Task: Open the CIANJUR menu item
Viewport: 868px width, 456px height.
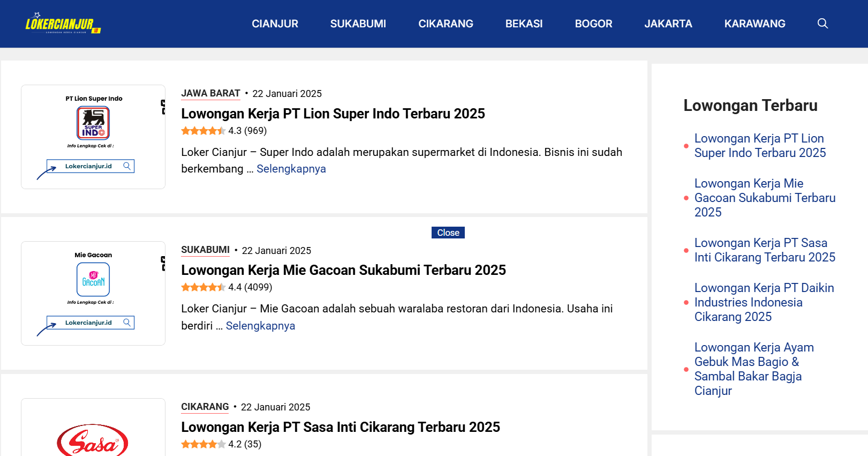Action: 275,24
